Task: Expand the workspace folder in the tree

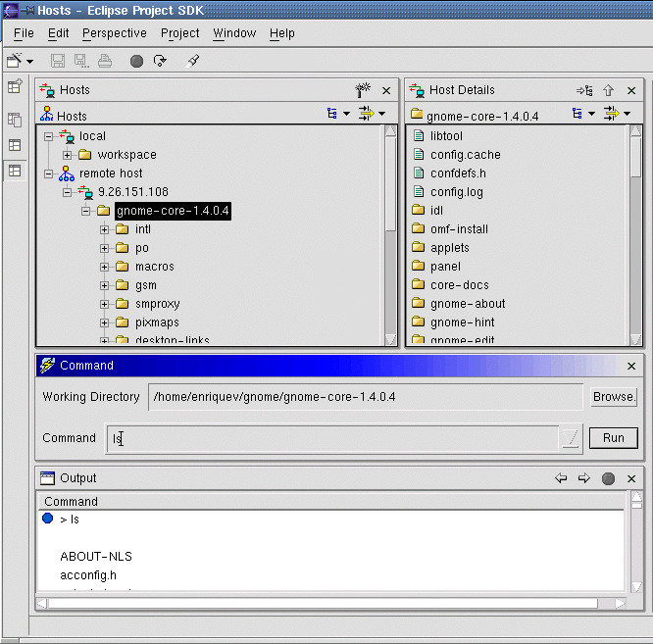Action: tap(68, 155)
